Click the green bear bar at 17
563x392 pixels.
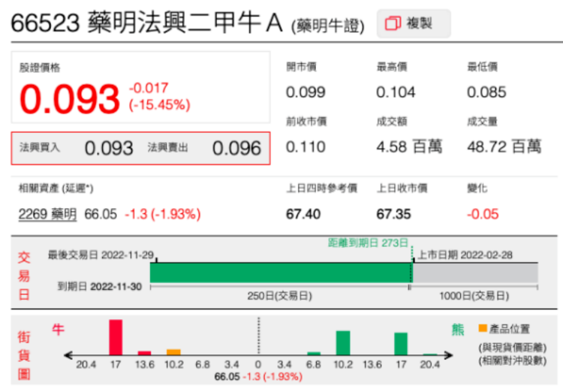point(401,344)
